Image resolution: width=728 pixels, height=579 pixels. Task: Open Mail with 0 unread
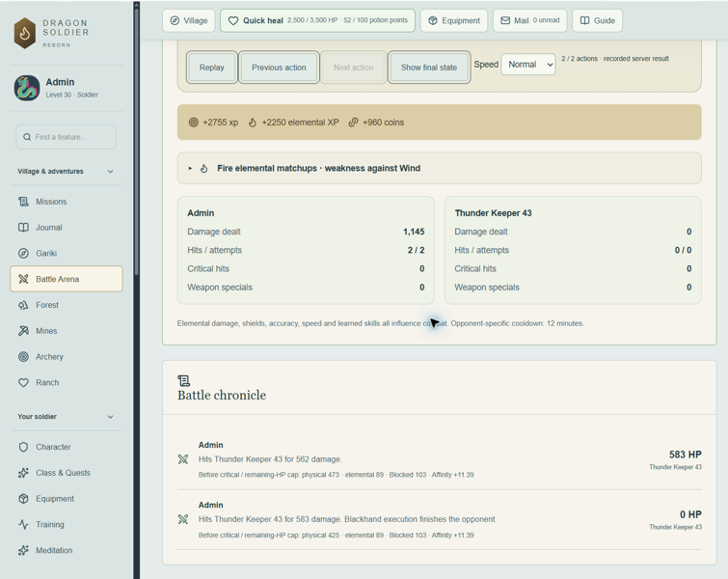tap(529, 20)
